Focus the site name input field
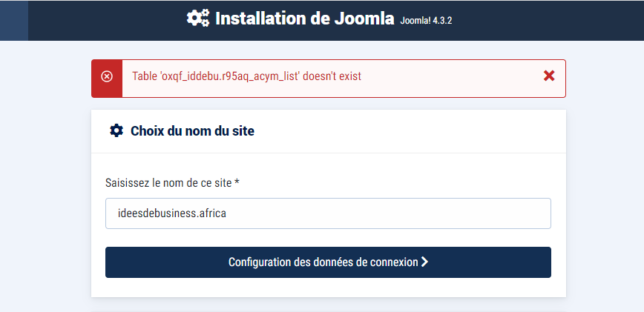The width and height of the screenshot is (644, 312). click(328, 213)
